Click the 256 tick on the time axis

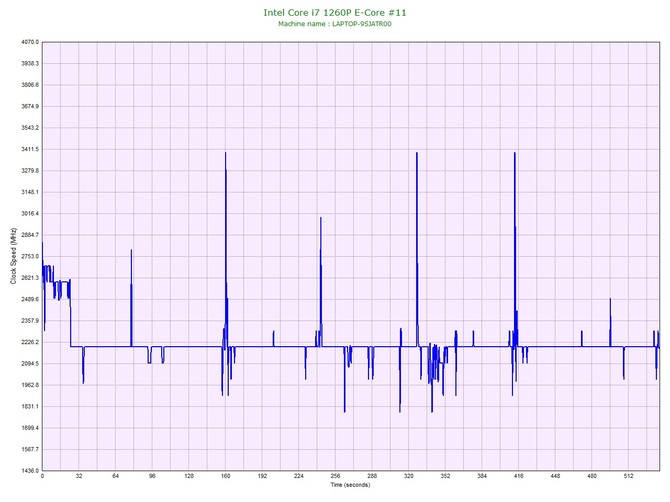point(335,476)
